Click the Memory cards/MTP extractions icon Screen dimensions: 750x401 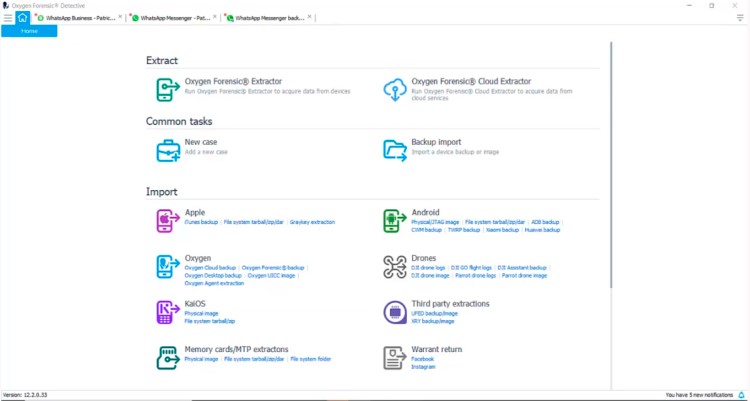[x=167, y=357]
